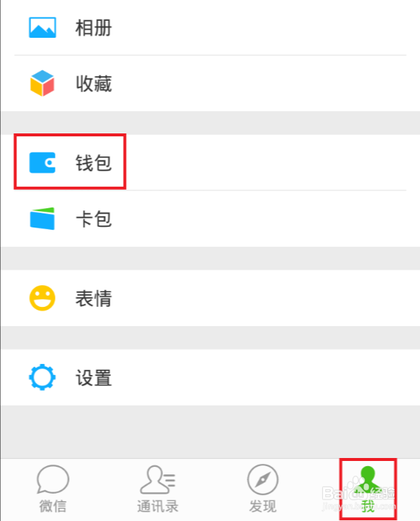Tap the Card Pack (卡包) icon
The image size is (420, 521).
tap(42, 219)
